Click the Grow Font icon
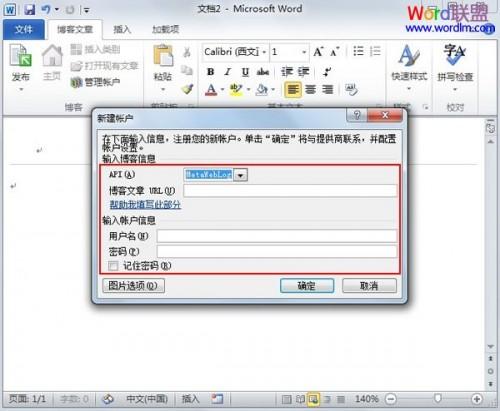The image size is (500, 411). coord(318,52)
